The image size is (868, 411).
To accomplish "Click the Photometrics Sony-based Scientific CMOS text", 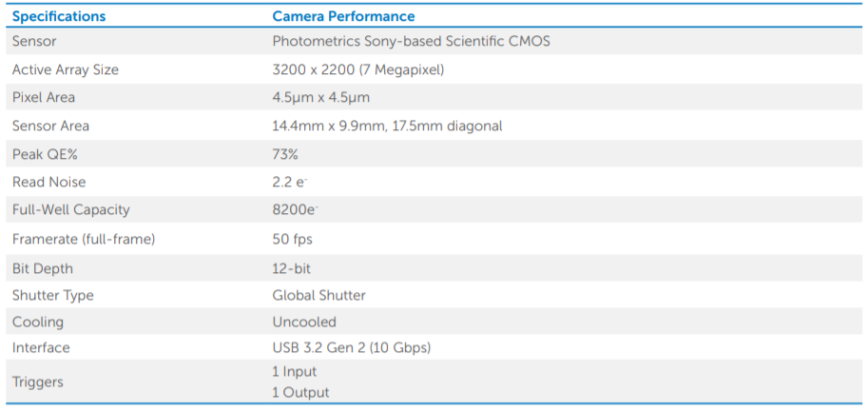I will 412,41.
